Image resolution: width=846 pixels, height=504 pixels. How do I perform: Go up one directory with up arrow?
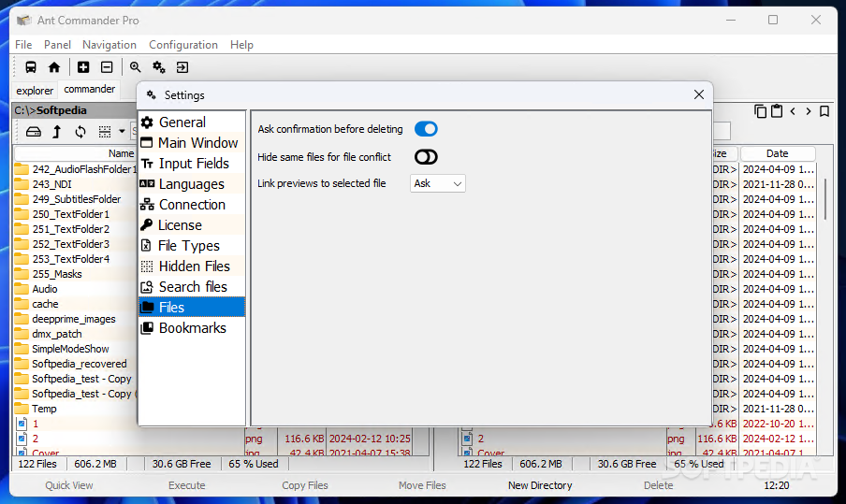pyautogui.click(x=57, y=132)
